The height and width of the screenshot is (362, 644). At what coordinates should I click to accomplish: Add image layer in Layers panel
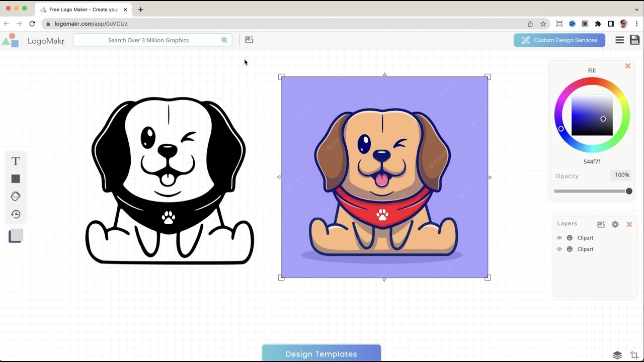(601, 224)
